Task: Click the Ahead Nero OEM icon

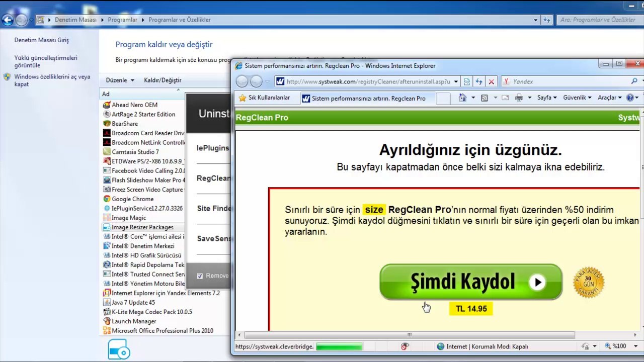Action: coord(107,105)
